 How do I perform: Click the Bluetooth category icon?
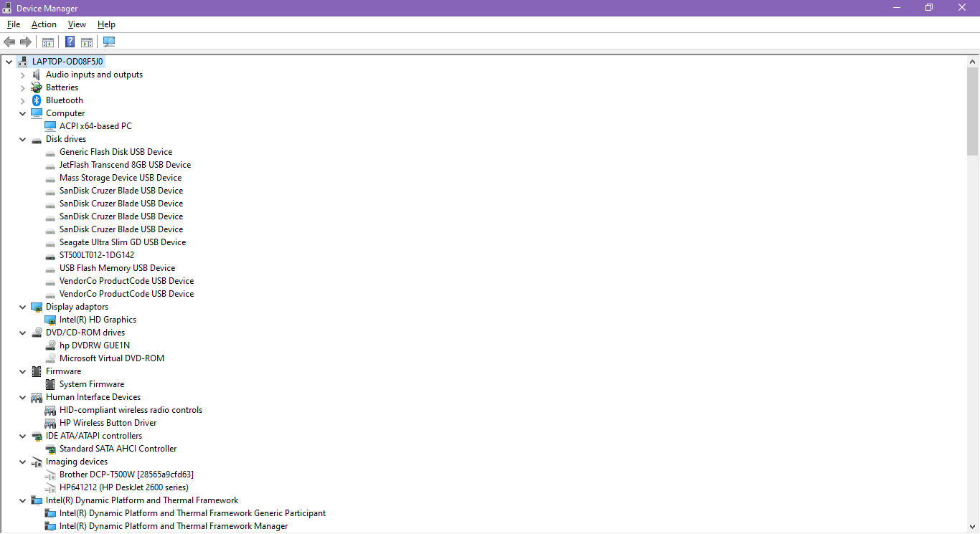tap(37, 100)
